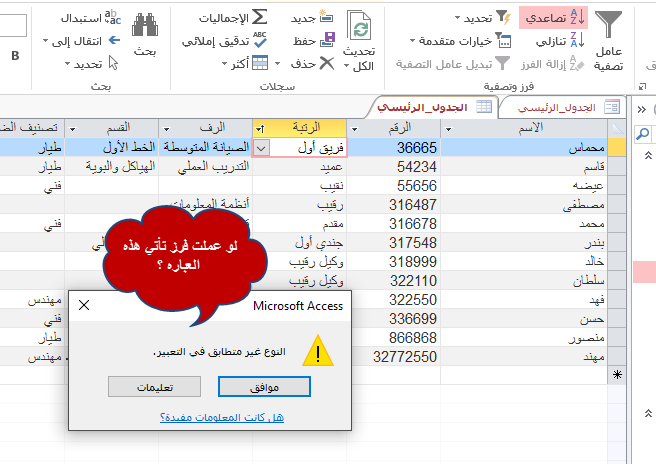Select the cell with number 316487
The image size is (656, 464).
point(394,205)
